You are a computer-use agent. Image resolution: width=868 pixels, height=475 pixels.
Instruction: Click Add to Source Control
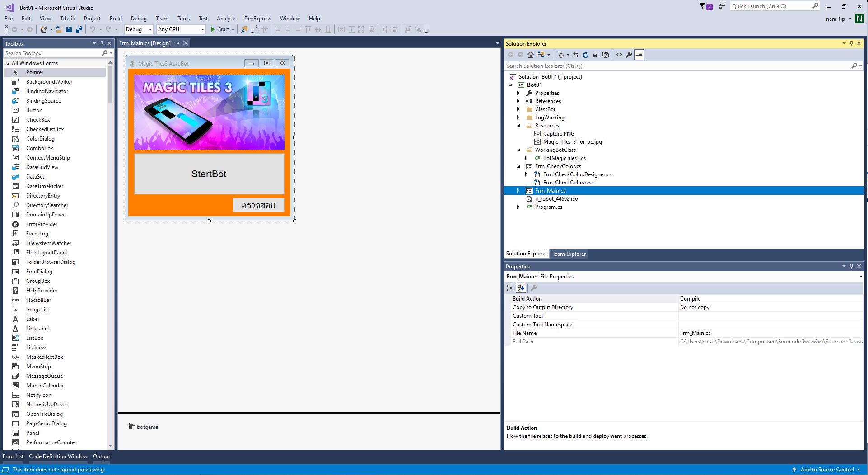click(x=827, y=470)
